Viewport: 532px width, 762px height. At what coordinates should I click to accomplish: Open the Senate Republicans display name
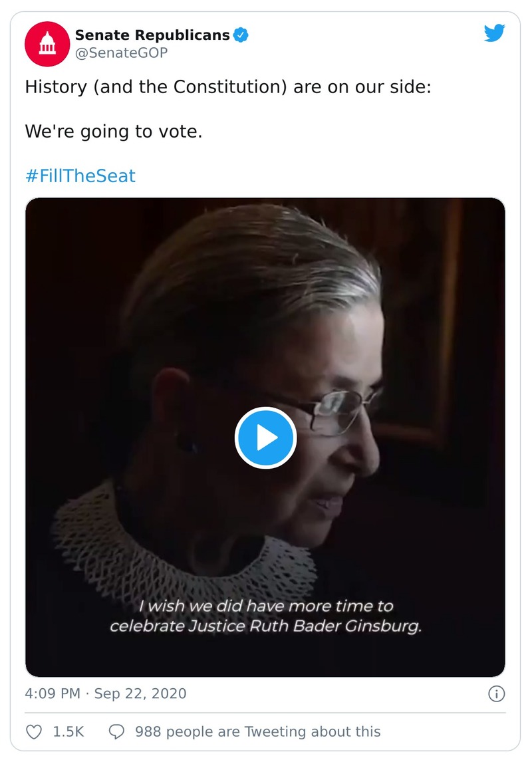tap(152, 36)
